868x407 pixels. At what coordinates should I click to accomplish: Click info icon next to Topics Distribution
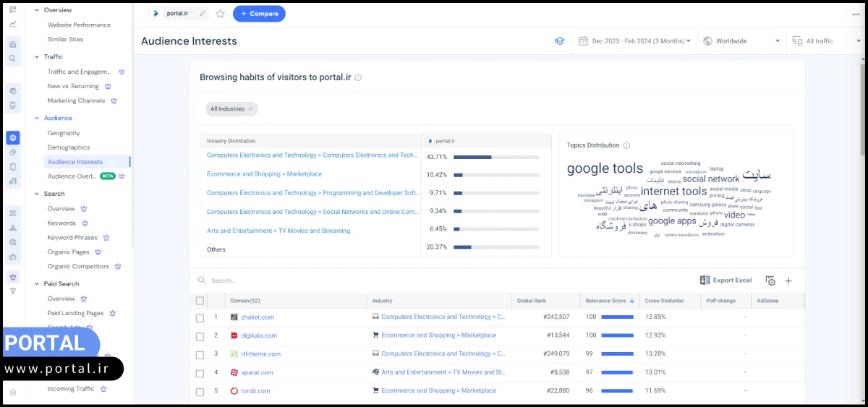pyautogui.click(x=626, y=145)
